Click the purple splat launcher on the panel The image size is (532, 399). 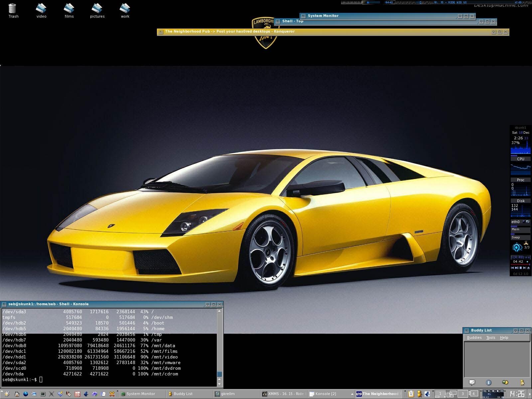point(95,394)
